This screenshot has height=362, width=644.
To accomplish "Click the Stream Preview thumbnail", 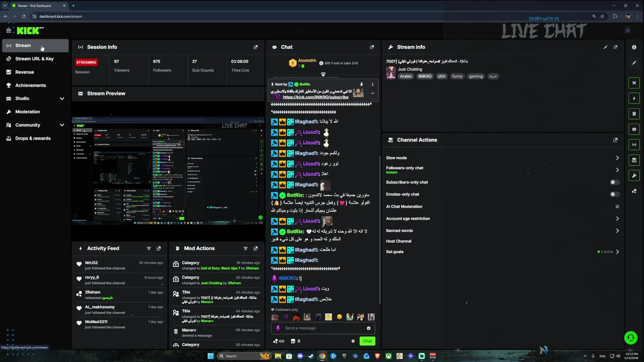I will (x=168, y=171).
